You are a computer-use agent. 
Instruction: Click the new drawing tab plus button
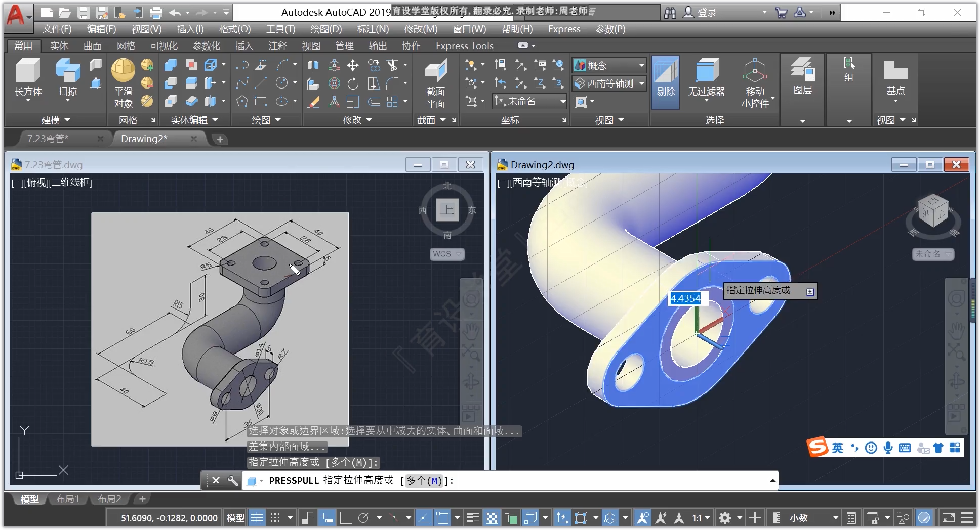coord(220,139)
